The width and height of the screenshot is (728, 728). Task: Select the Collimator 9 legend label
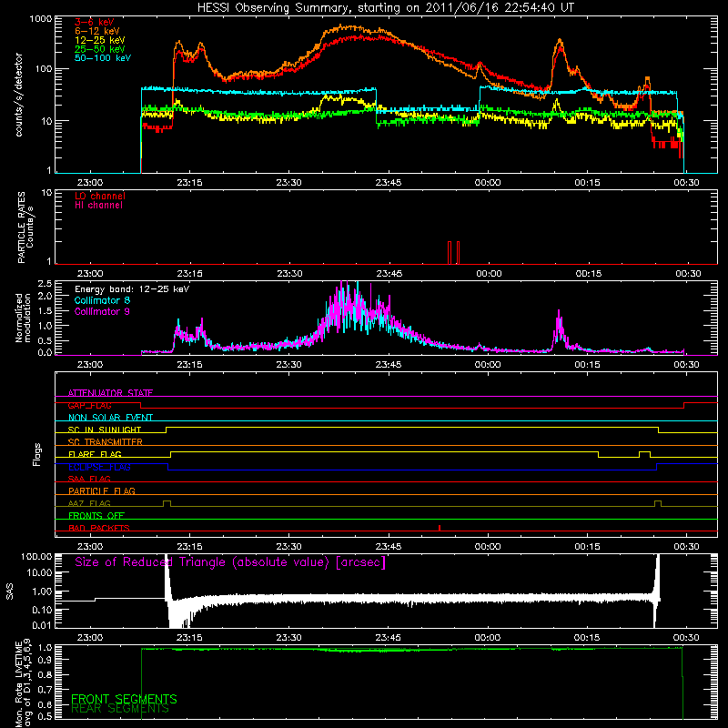pos(102,311)
